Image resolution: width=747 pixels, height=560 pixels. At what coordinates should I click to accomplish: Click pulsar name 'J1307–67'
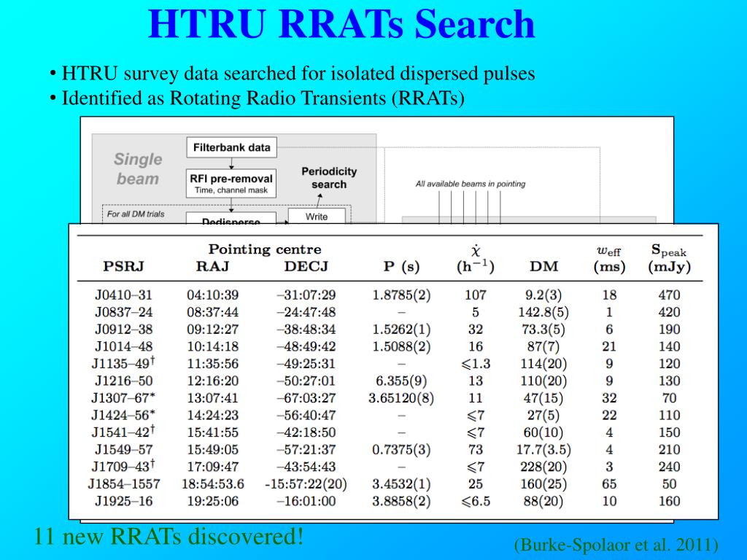pos(123,398)
